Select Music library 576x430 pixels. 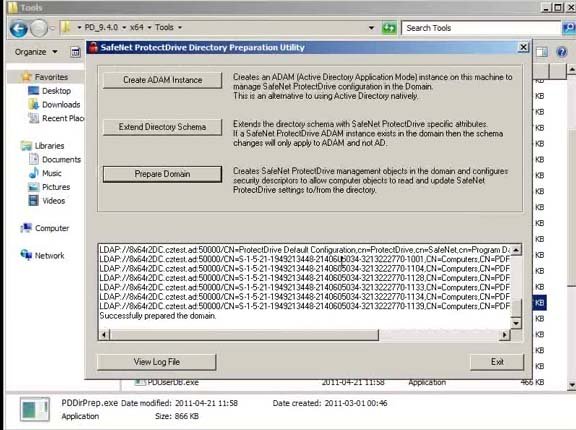coord(51,173)
